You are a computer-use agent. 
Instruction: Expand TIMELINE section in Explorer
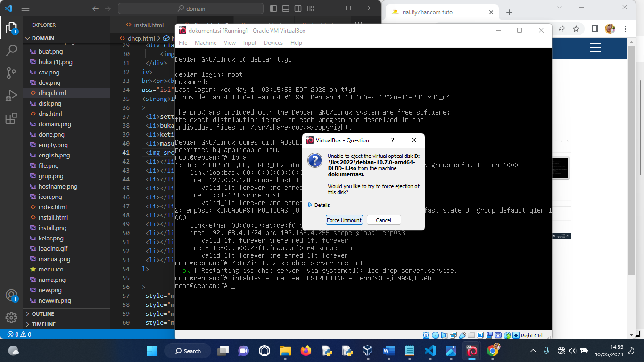pyautogui.click(x=66, y=324)
